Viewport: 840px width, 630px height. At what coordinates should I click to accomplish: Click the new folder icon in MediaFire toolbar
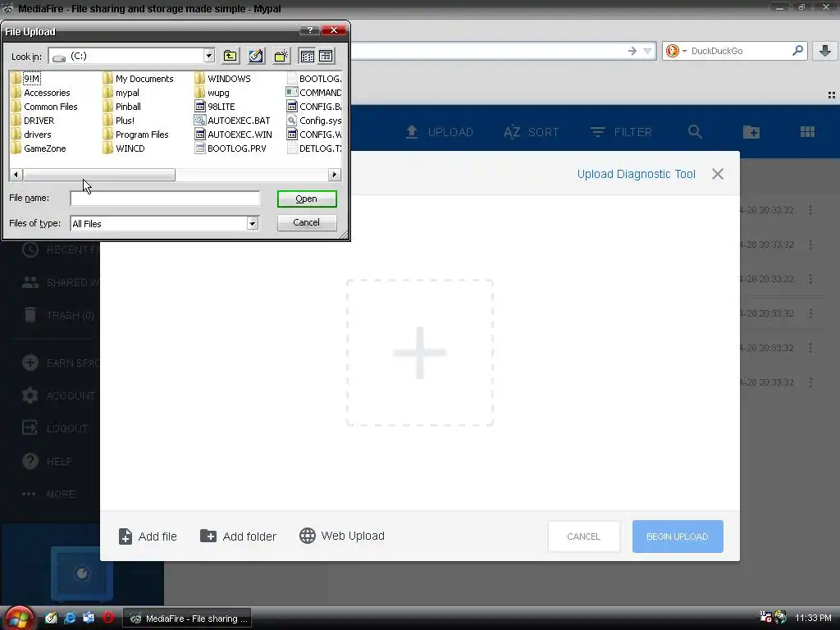751,132
